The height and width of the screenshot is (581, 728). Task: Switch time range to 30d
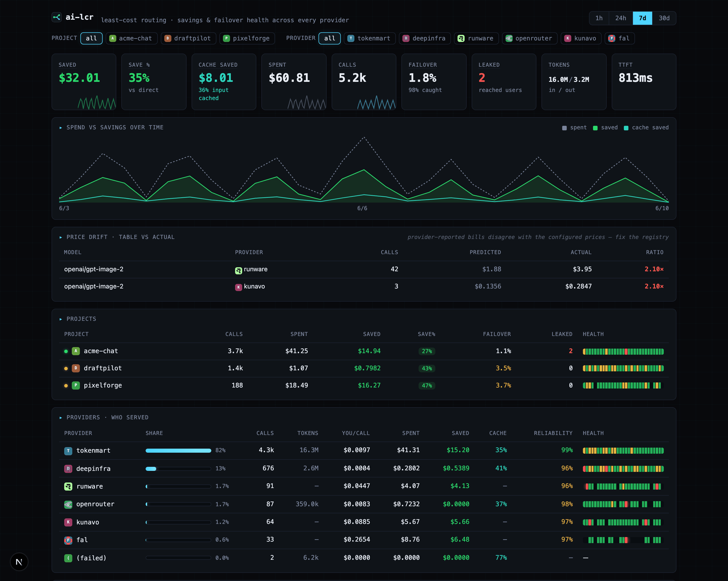coord(664,18)
